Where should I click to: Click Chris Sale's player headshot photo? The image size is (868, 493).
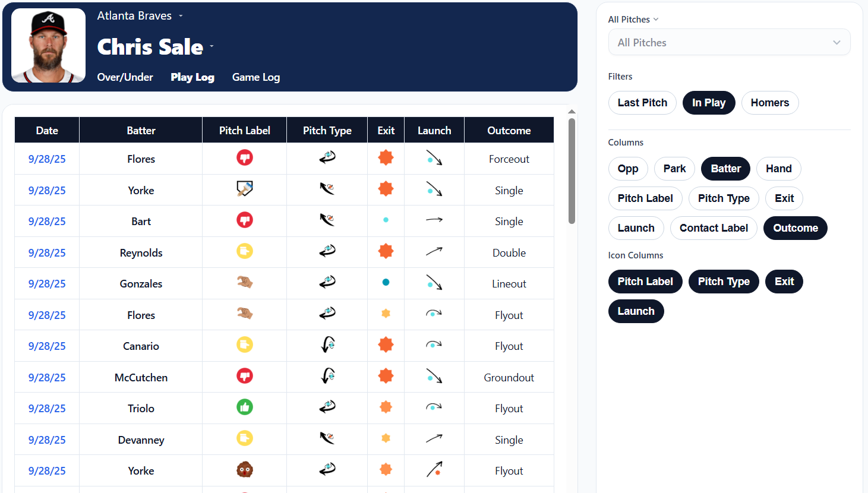click(x=49, y=46)
